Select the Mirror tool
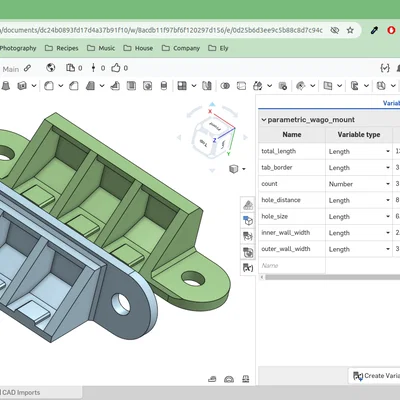 pos(207,86)
